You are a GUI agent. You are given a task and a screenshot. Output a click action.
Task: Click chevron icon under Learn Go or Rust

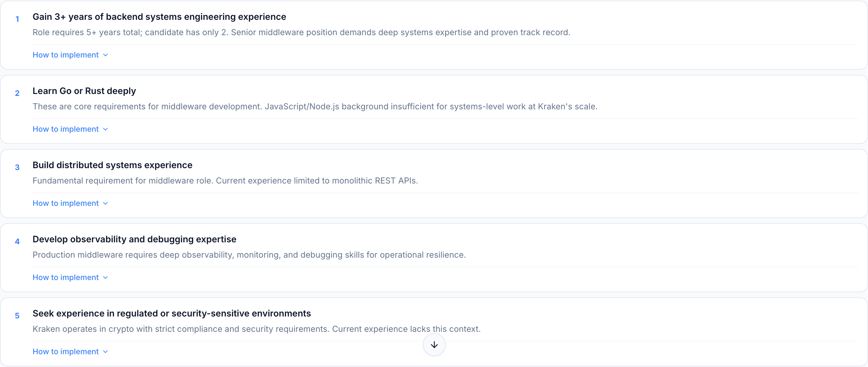(105, 129)
